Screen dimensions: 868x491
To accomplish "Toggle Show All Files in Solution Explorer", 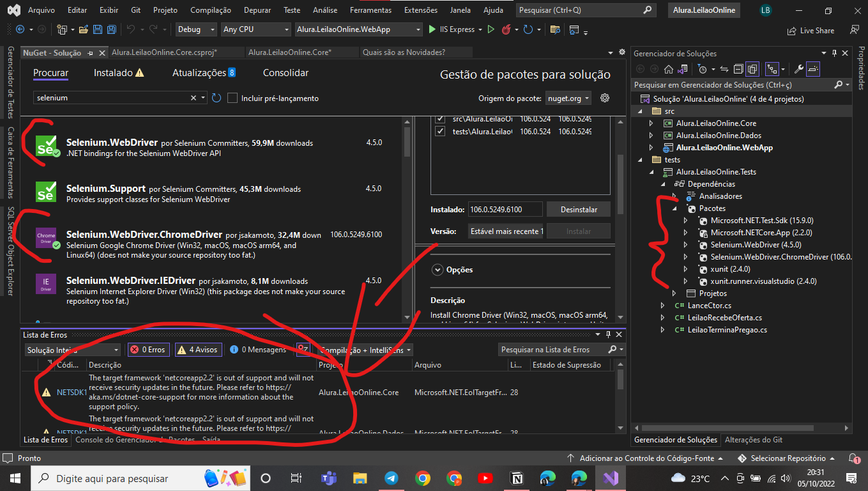I will pyautogui.click(x=752, y=69).
